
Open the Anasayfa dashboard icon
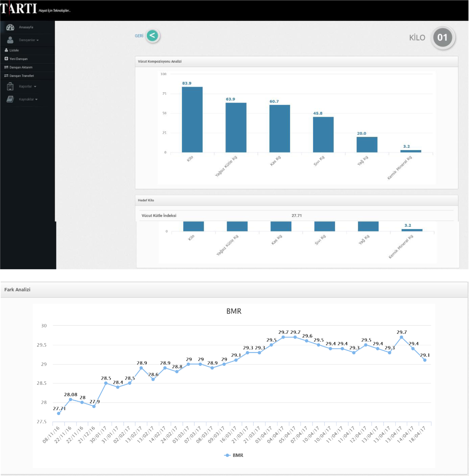click(10, 27)
